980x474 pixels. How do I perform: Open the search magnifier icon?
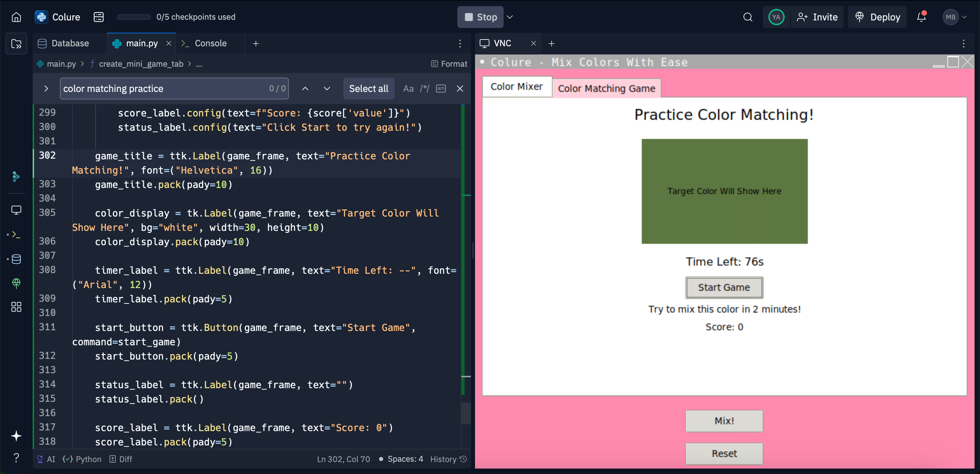(747, 17)
